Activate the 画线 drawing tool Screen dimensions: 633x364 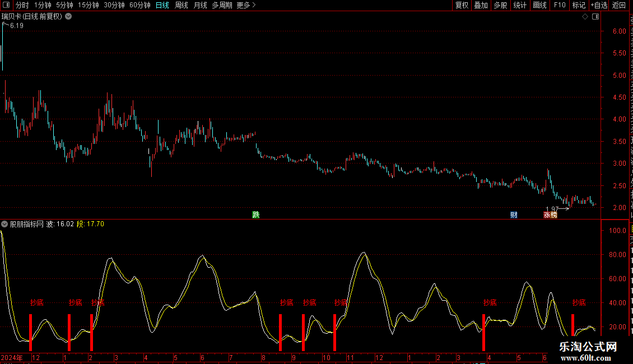coord(540,5)
